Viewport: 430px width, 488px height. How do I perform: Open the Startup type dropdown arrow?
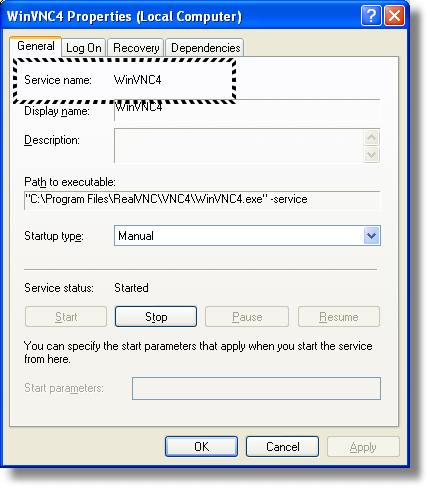371,236
